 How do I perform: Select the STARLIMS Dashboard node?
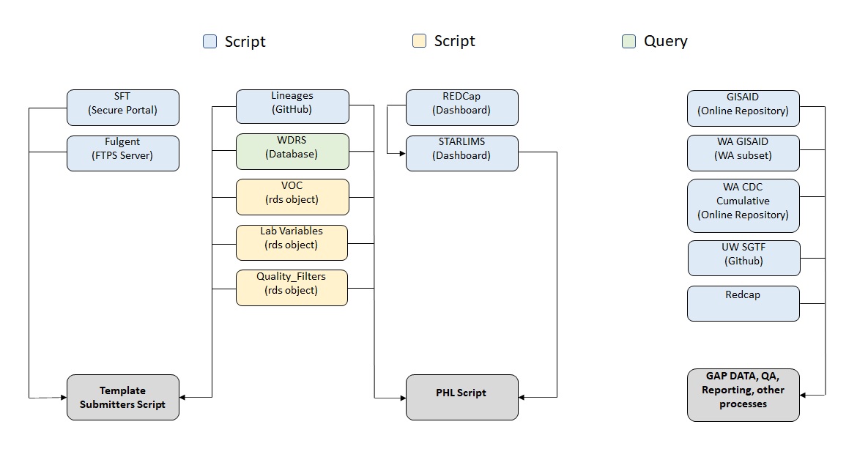(461, 152)
